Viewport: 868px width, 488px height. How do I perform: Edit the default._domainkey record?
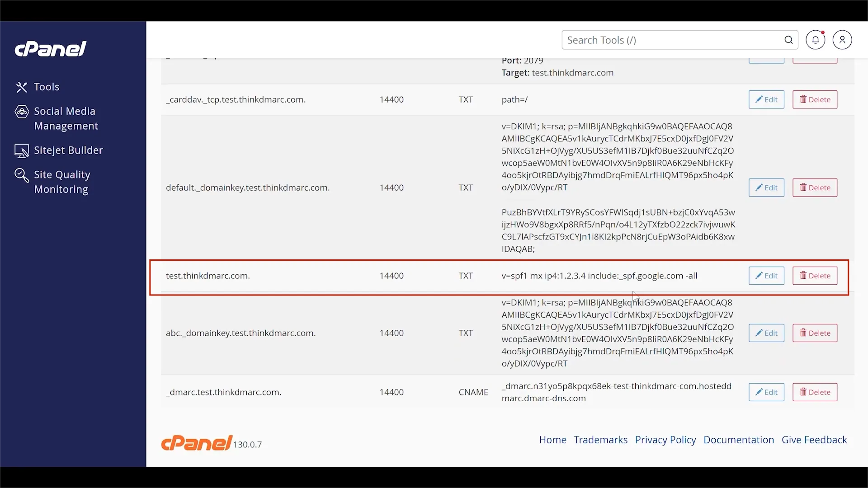(766, 188)
